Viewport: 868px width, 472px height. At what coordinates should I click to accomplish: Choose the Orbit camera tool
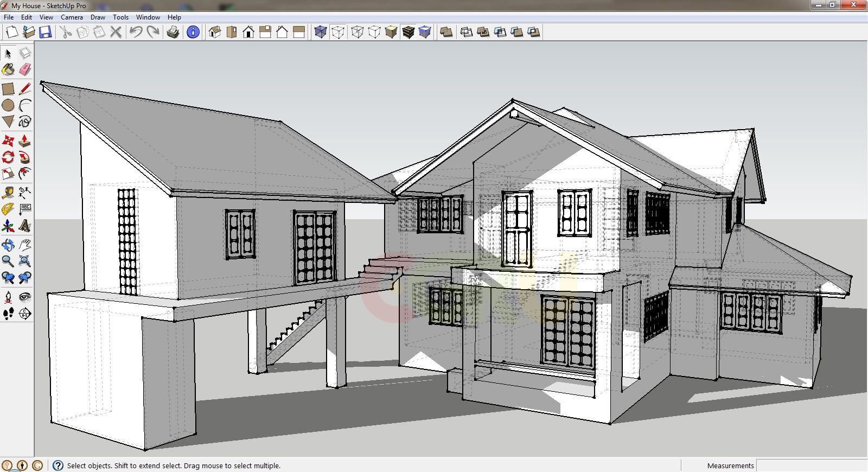[x=8, y=245]
